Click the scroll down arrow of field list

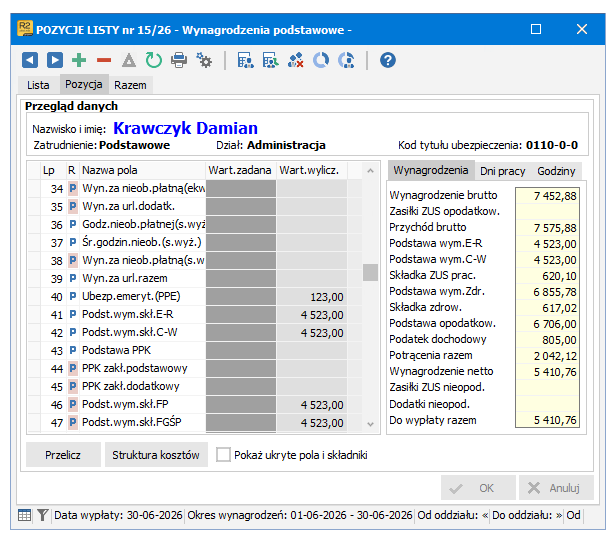point(370,424)
